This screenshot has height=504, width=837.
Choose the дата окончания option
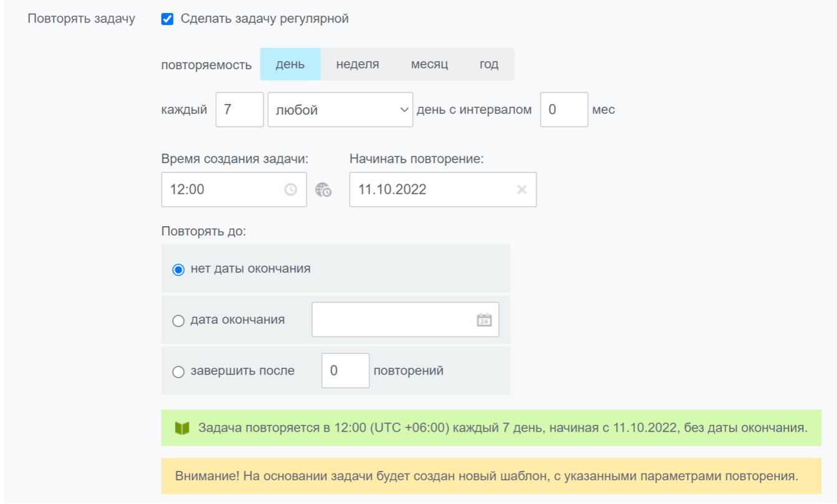click(179, 319)
